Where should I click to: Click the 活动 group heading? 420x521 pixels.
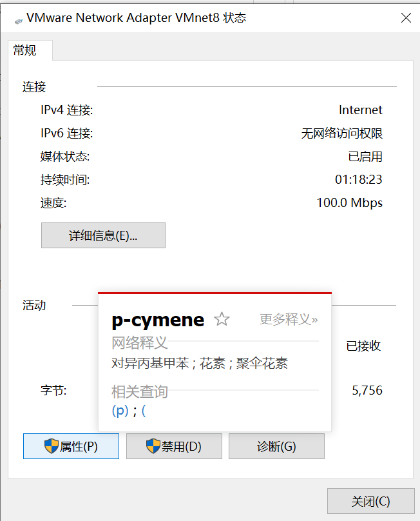pyautogui.click(x=34, y=305)
